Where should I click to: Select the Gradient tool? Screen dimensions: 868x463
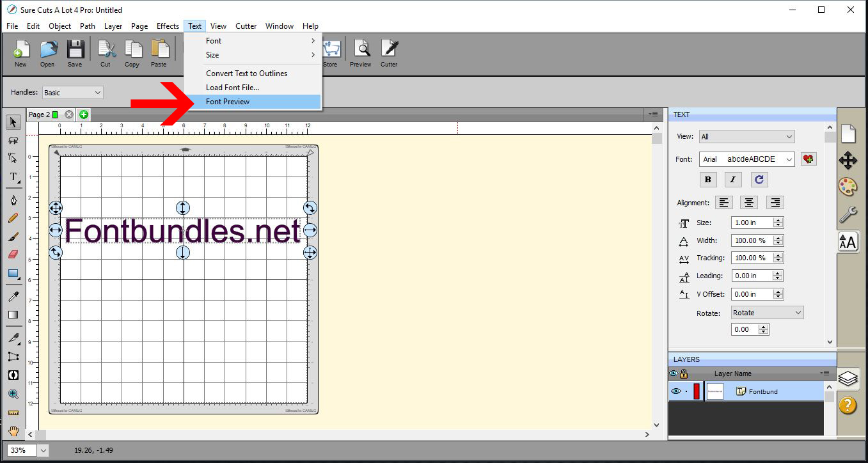click(13, 315)
